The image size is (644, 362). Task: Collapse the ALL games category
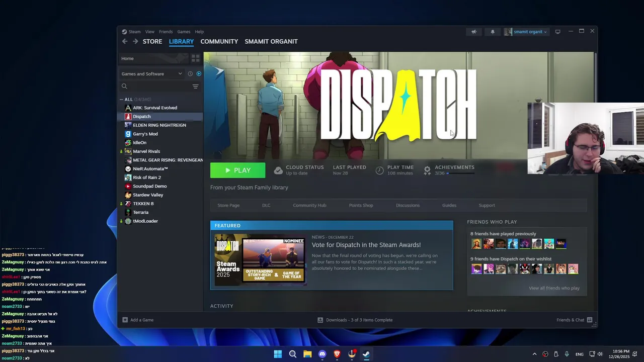coord(122,99)
